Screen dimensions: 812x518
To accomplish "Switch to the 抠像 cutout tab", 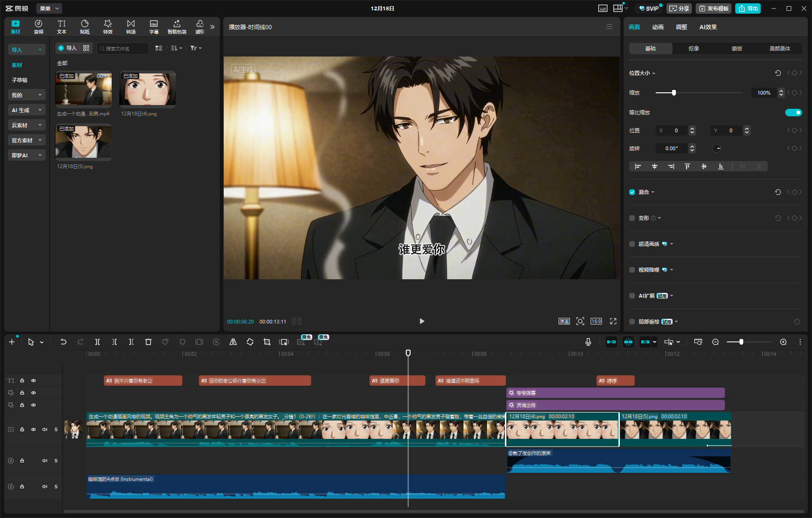I will (x=693, y=49).
